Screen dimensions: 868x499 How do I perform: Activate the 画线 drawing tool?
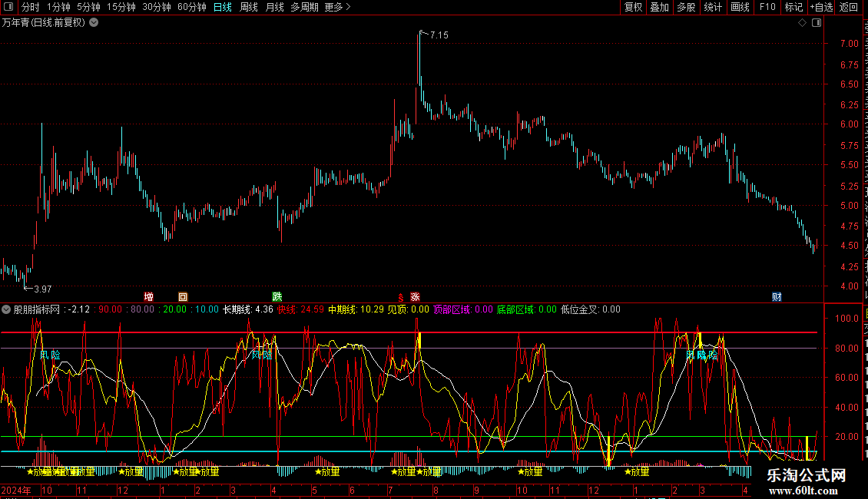click(x=740, y=7)
